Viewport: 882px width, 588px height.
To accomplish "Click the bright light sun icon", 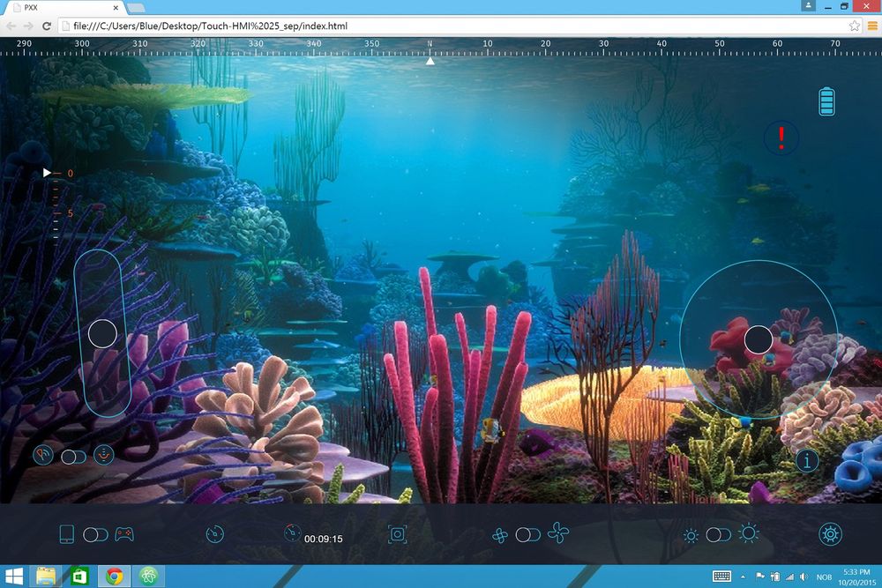I will (748, 534).
